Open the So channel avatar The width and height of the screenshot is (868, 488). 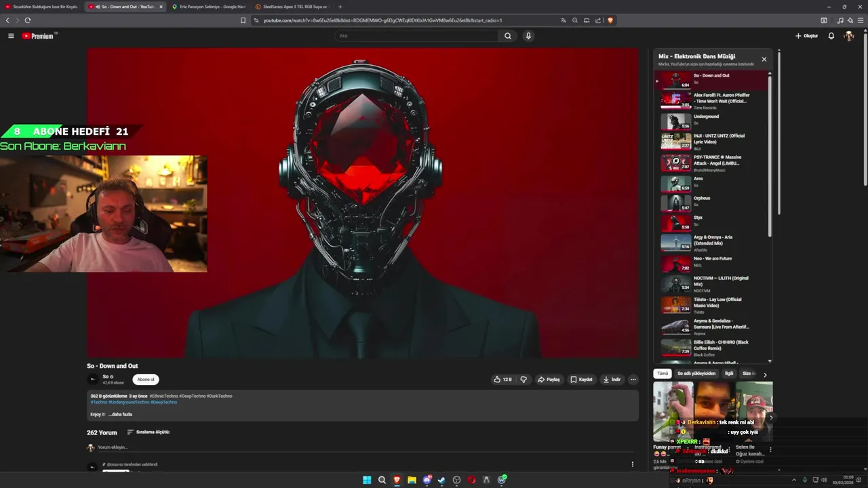(x=93, y=380)
